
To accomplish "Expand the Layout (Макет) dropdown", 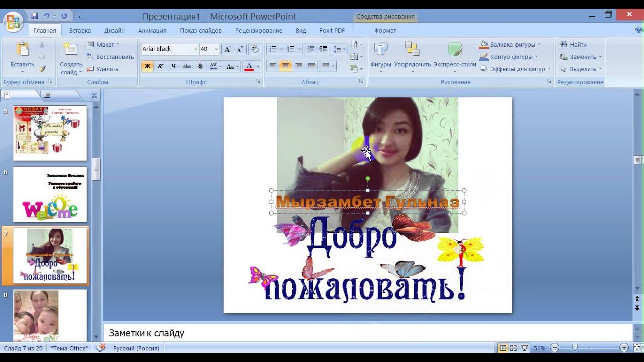I will pos(118,45).
